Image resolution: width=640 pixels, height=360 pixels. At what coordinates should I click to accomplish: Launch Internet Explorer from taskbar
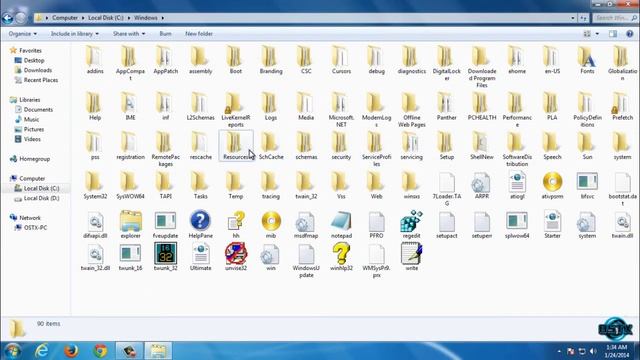pos(42,351)
